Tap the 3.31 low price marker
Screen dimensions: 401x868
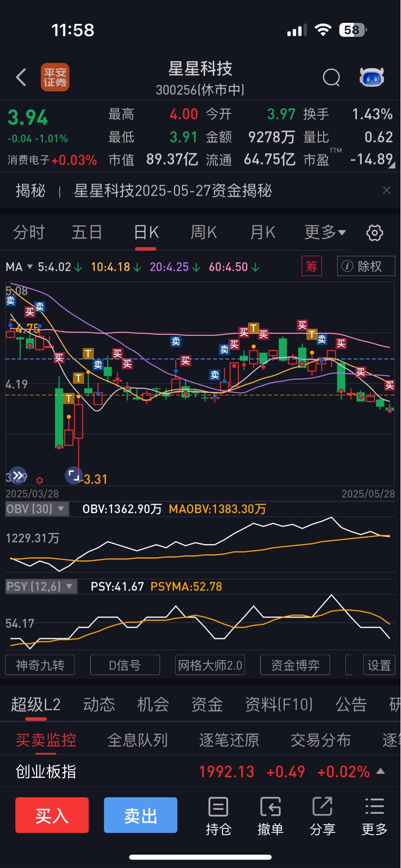95,479
